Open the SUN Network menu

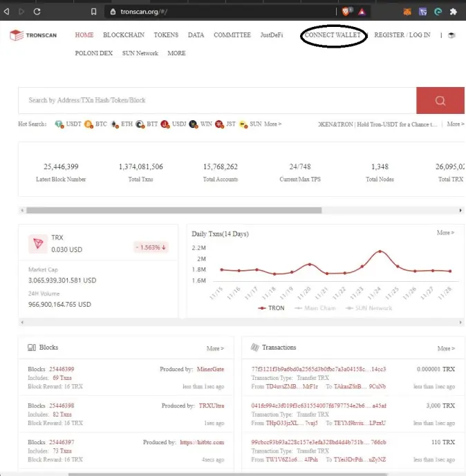coord(140,53)
